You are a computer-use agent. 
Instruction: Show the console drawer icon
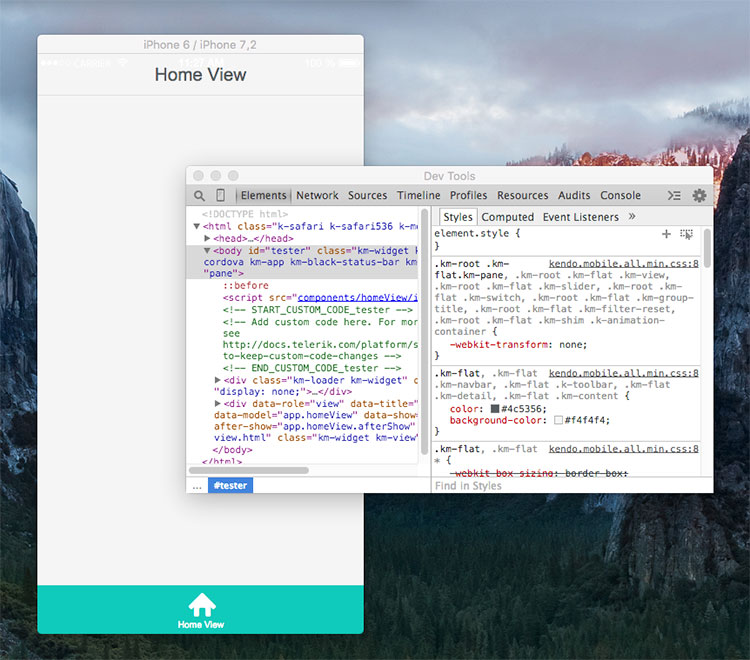pyautogui.click(x=674, y=195)
